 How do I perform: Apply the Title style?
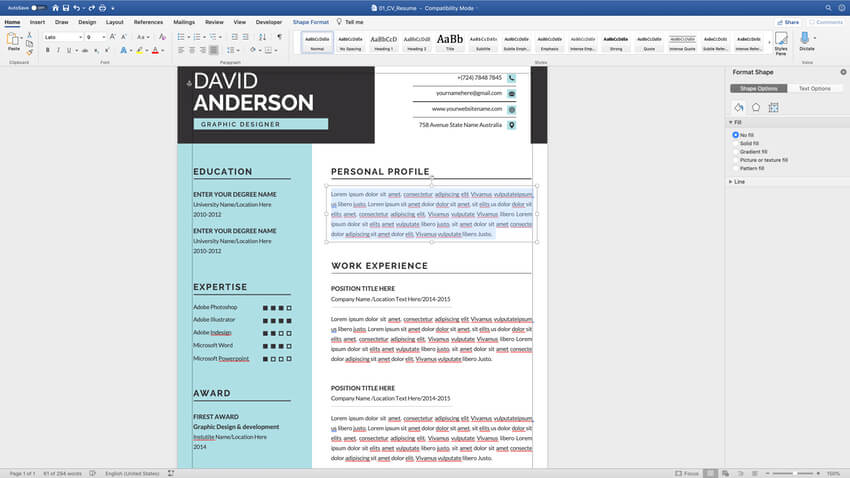point(450,42)
